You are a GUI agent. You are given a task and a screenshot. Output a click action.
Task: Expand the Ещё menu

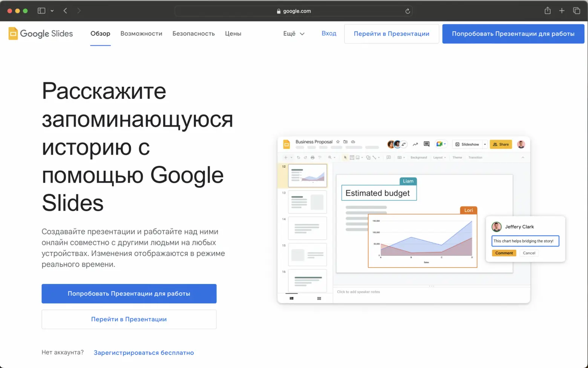coord(294,34)
